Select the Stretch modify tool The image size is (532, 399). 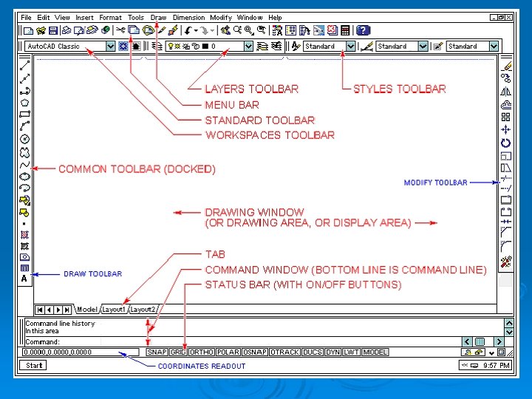[506, 168]
